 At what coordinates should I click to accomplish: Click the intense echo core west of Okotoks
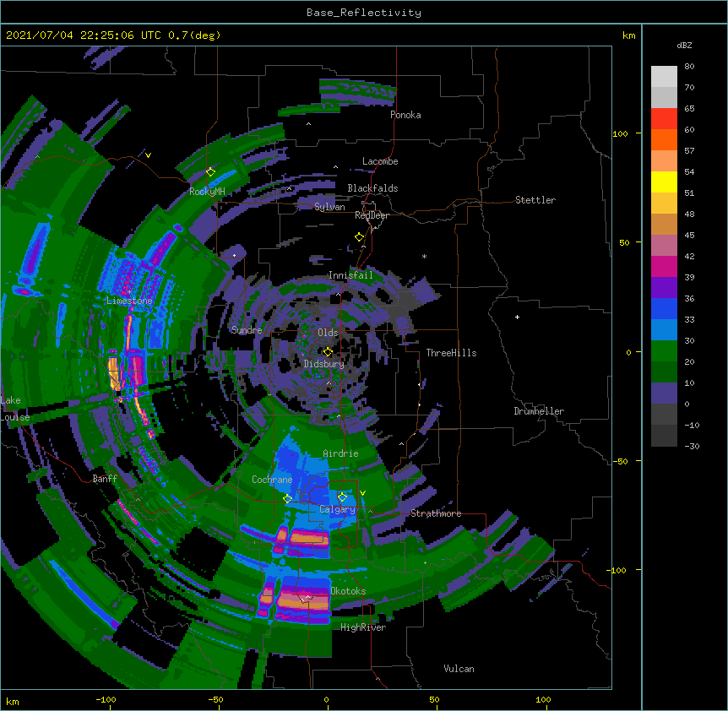pos(302,600)
